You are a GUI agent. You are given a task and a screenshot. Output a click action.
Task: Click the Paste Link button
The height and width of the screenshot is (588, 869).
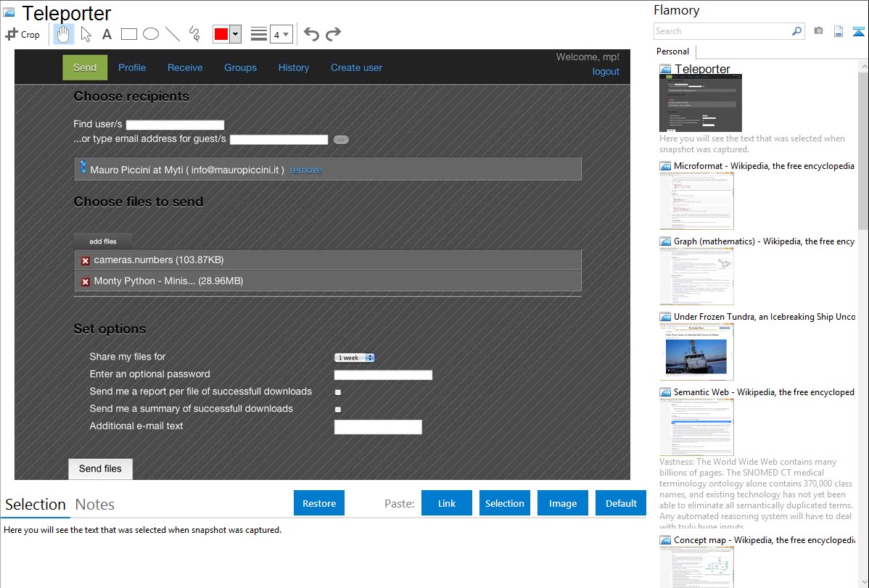point(447,503)
